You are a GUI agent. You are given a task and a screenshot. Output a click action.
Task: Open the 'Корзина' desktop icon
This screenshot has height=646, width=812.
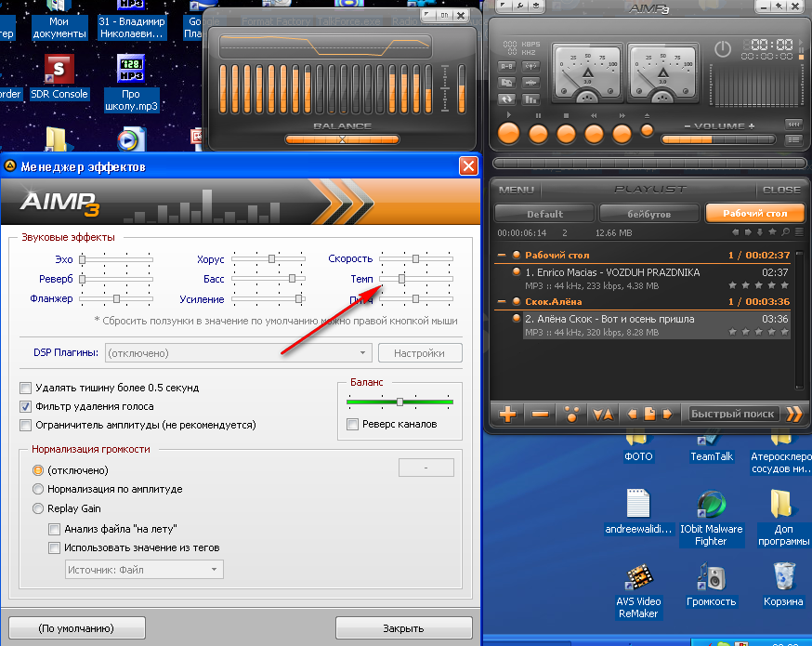[783, 585]
